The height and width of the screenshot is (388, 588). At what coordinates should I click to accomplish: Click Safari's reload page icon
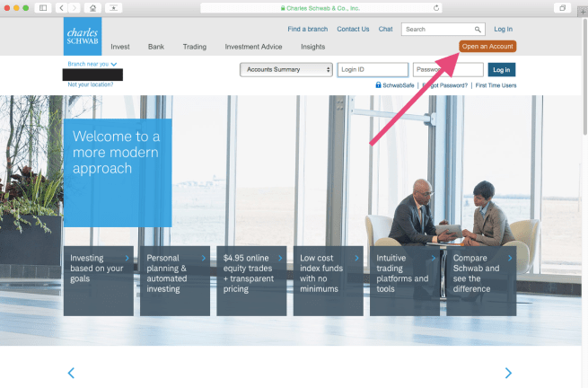click(436, 7)
